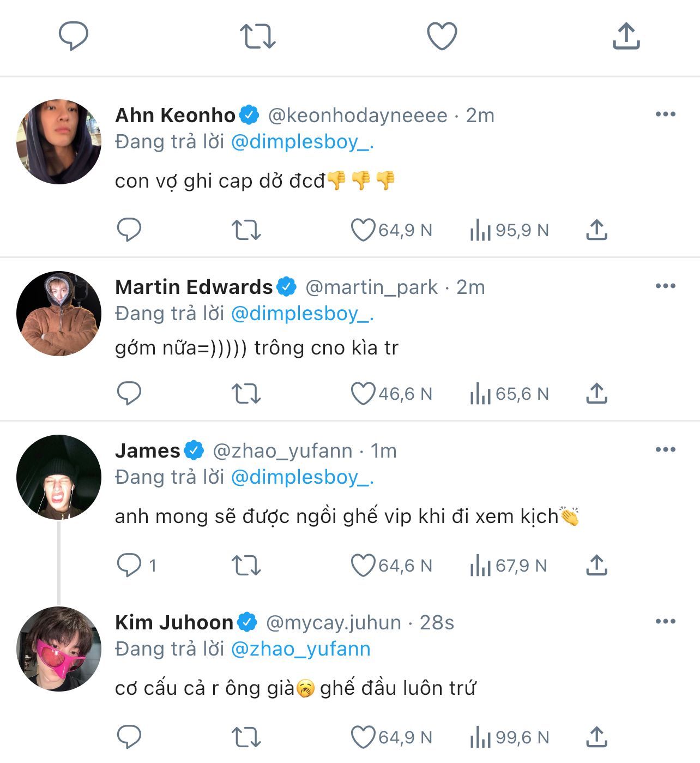Reply to the main tweet at top
700x763 pixels.
pos(73,37)
